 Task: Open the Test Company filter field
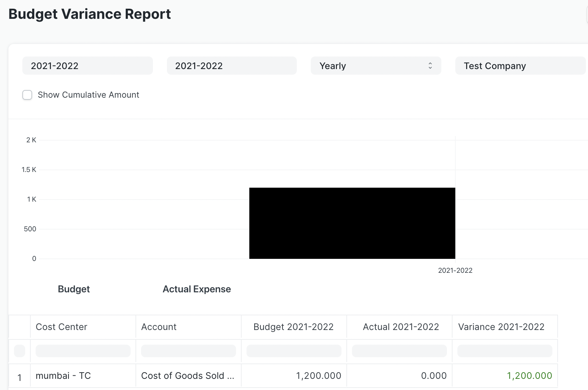pos(520,66)
